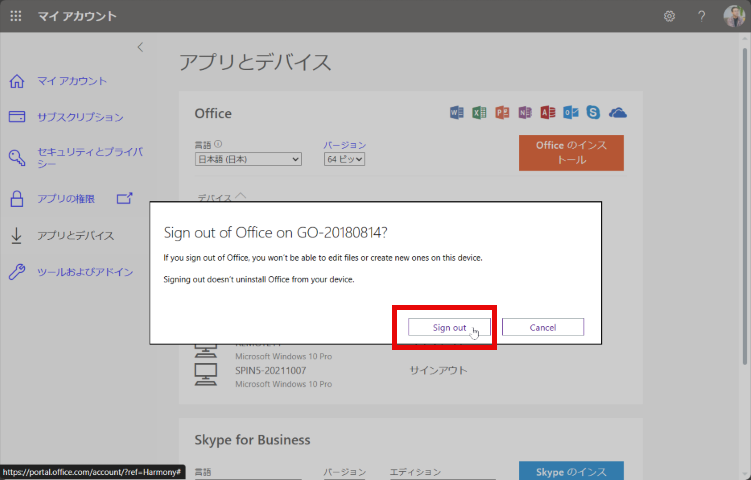Click the SPIN5-20211007 computer icon
The width and height of the screenshot is (751, 480).
point(205,375)
